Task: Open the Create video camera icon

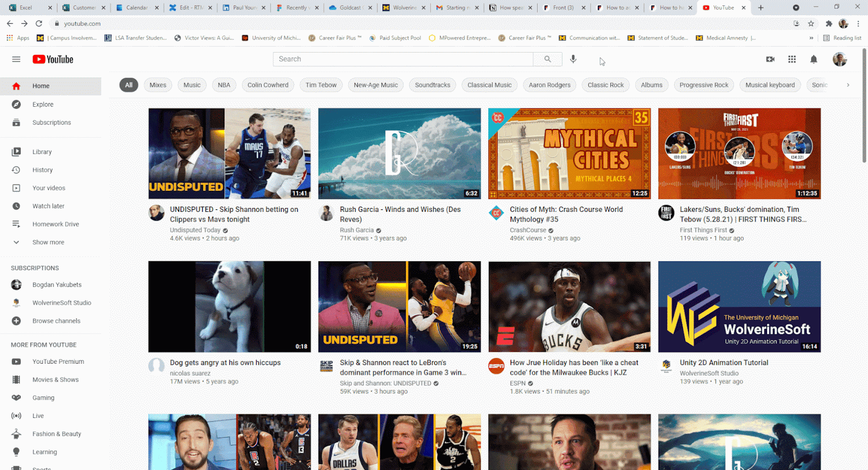Action: tap(770, 59)
